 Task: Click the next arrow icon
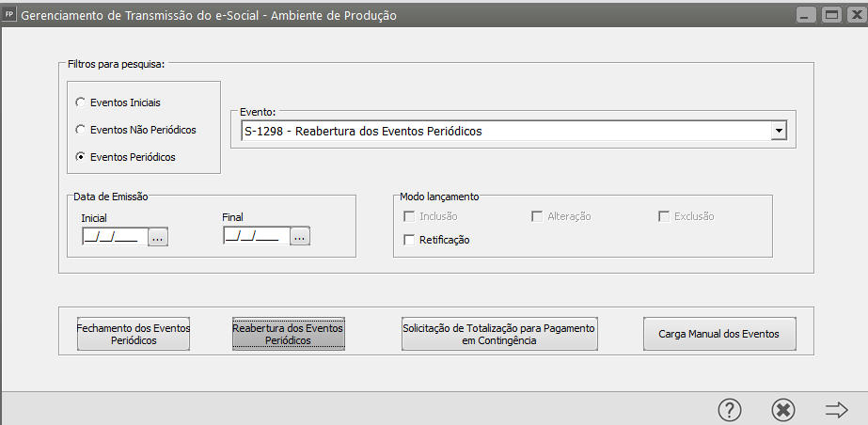[836, 409]
